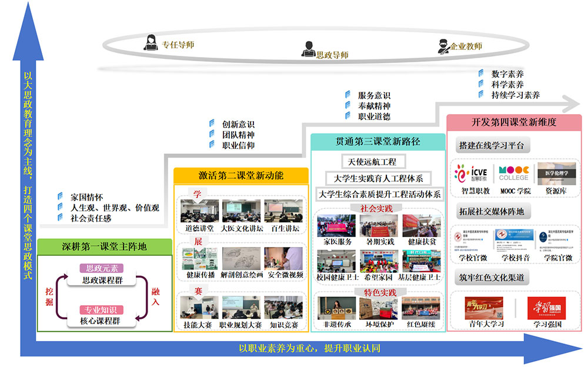Open the 家医服务 photo thumbnail
This screenshot has width=588, height=367.
point(337,225)
